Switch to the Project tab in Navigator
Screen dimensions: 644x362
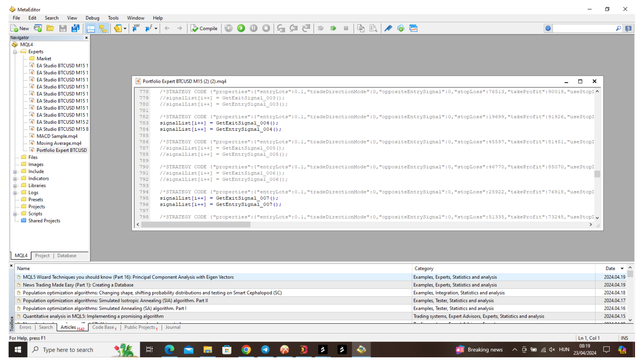pyautogui.click(x=42, y=256)
